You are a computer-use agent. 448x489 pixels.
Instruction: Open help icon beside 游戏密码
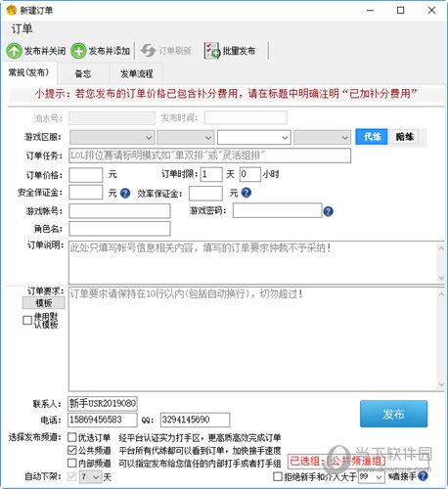[329, 211]
